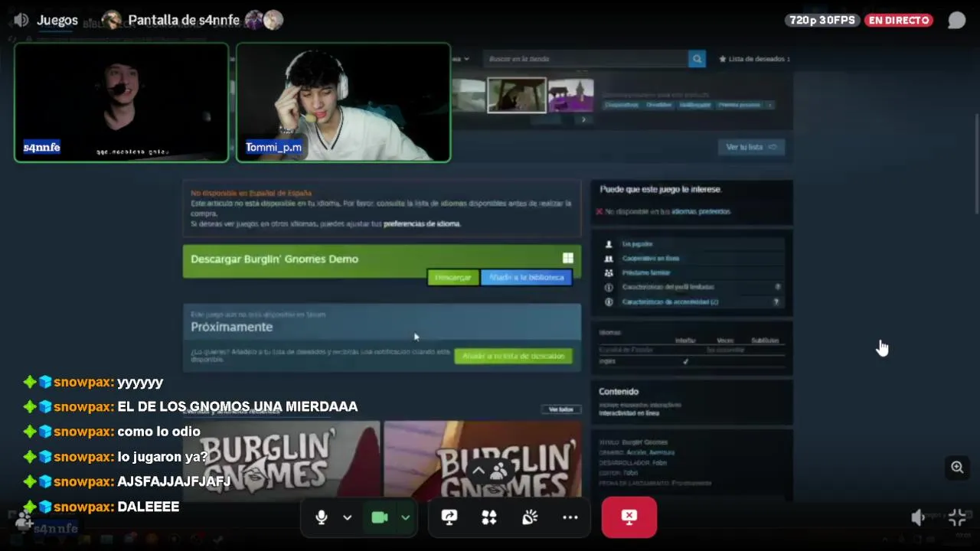Select the purple screenshot thumbnail

pos(571,95)
